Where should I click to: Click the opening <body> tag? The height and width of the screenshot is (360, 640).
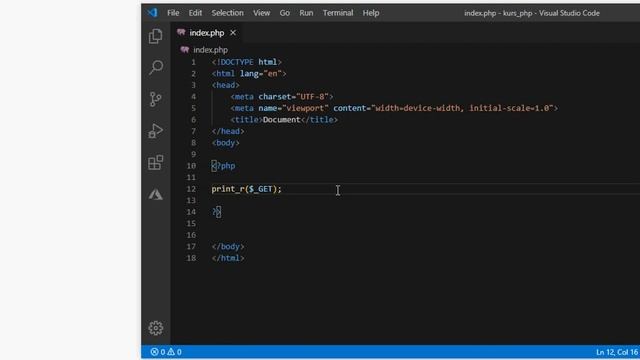click(x=226, y=142)
